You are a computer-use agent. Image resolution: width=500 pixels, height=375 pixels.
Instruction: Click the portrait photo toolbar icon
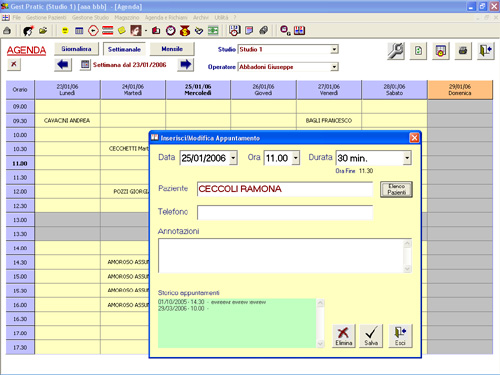point(136,31)
